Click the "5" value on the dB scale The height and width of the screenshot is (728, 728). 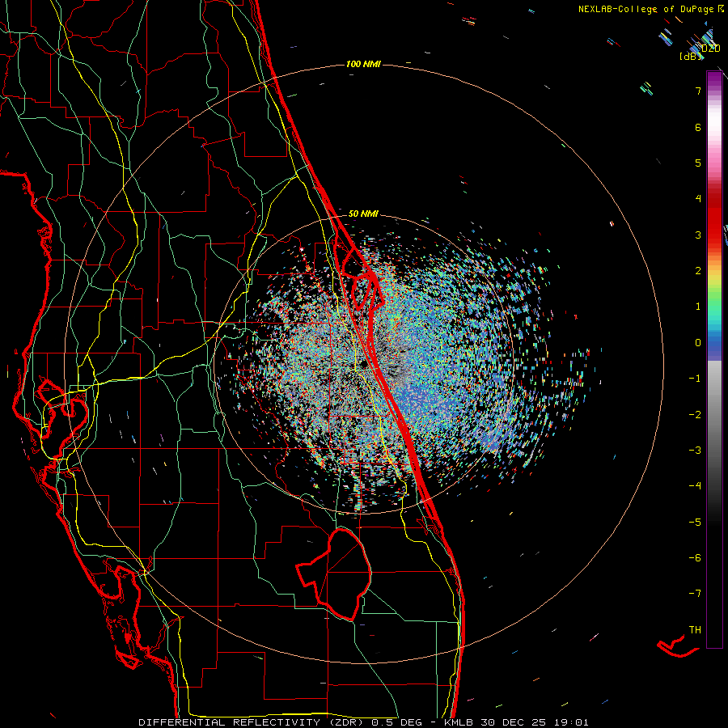tap(698, 163)
